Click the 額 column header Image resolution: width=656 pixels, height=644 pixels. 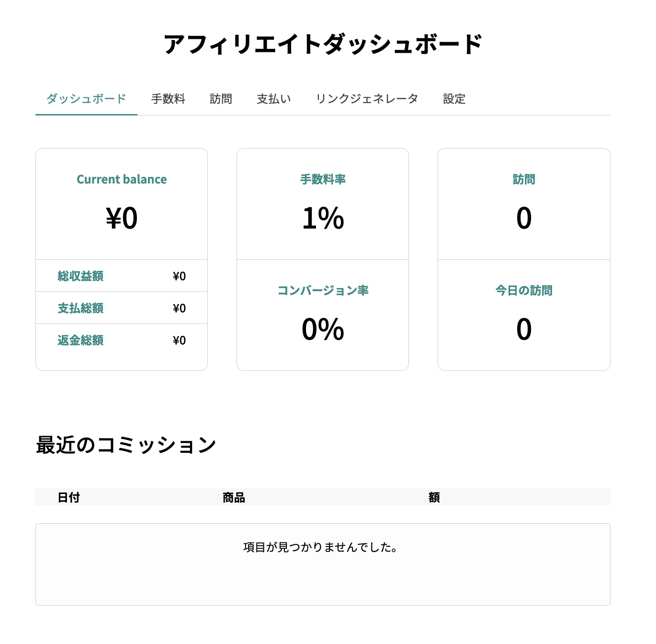click(x=434, y=497)
